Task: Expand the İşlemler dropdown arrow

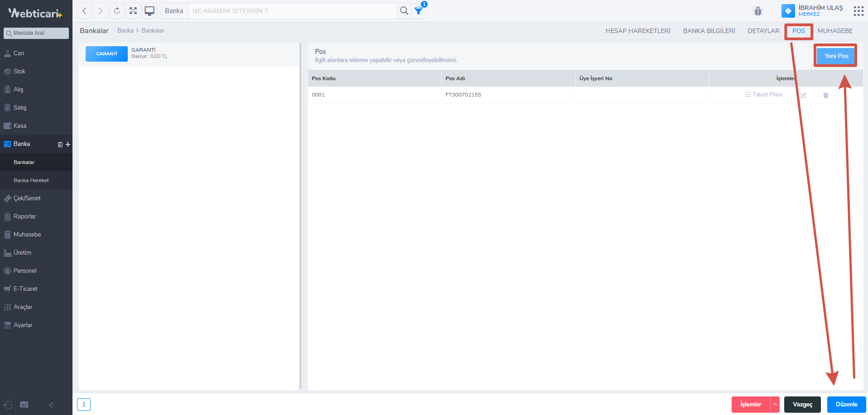Action: pos(775,405)
